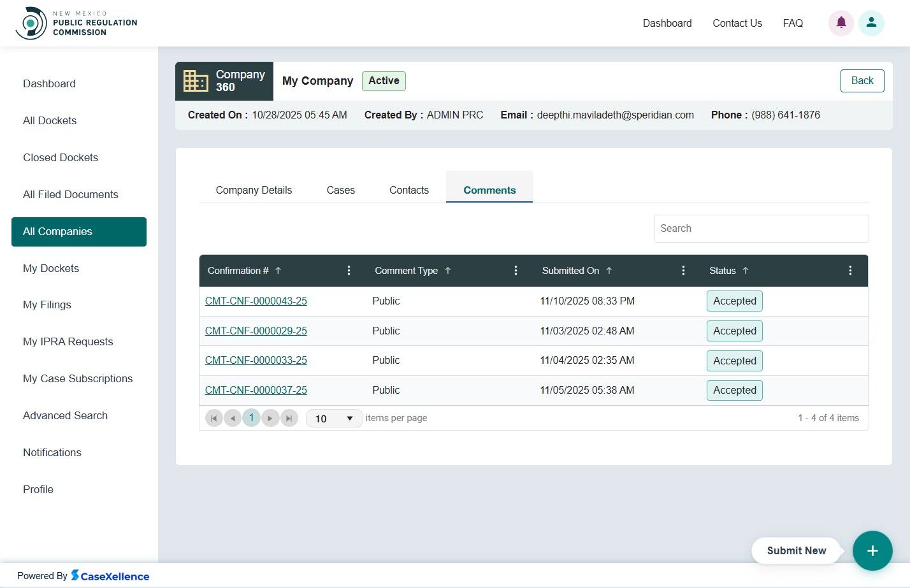The width and height of the screenshot is (910, 588).
Task: Open Comment Type column menu
Action: (516, 271)
